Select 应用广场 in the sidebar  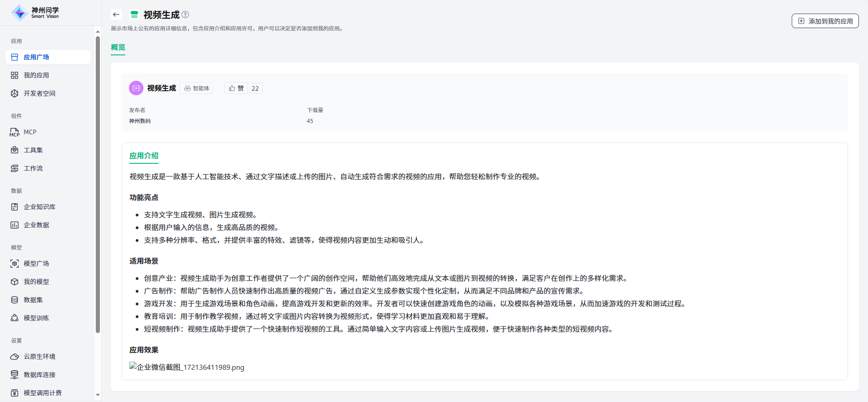[x=36, y=57]
